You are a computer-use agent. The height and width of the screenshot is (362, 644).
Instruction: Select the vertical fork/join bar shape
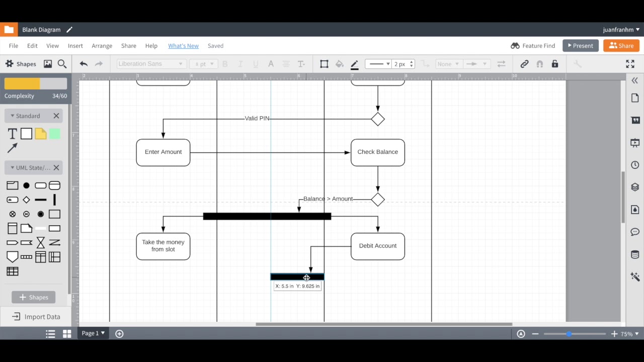[54, 200]
